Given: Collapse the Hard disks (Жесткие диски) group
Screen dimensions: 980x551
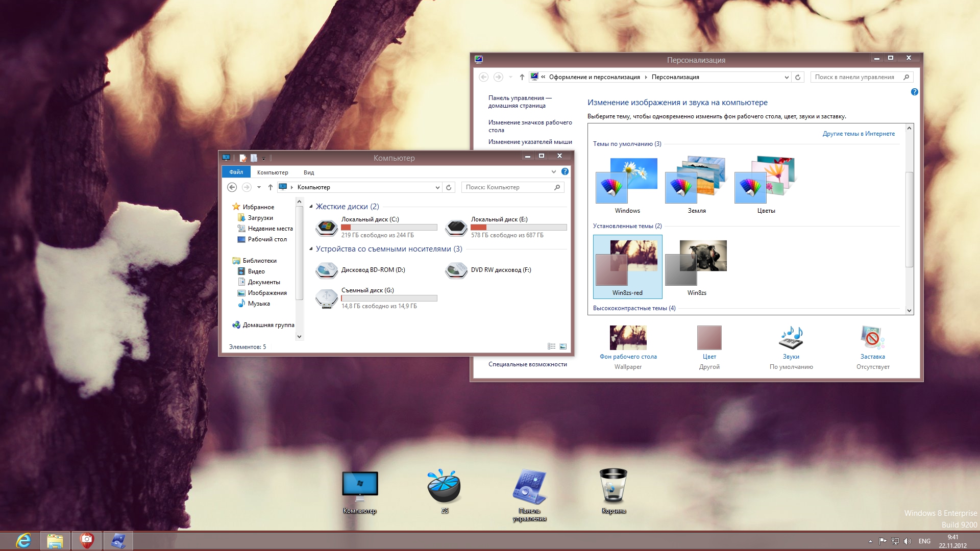Looking at the screenshot, I should 311,207.
